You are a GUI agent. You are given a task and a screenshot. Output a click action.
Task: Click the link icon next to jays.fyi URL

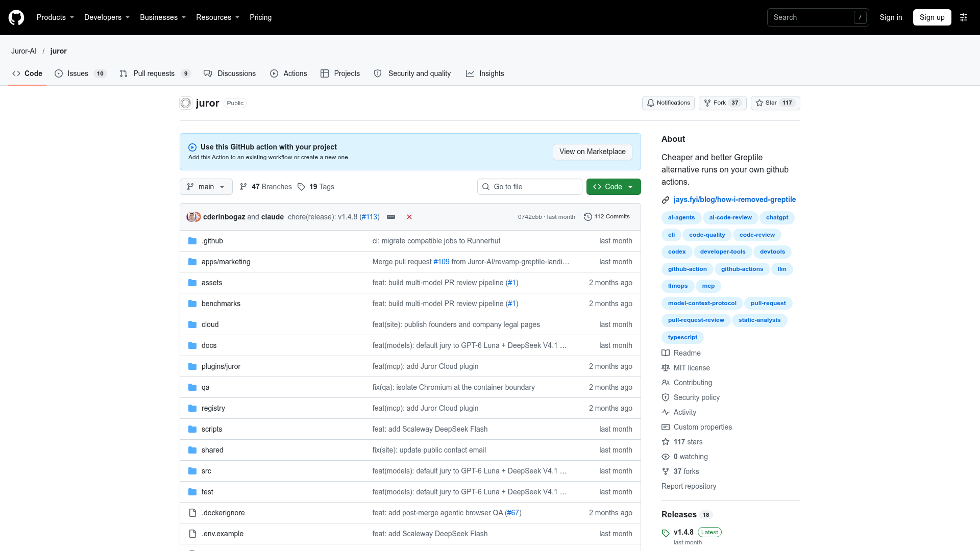[x=666, y=200]
